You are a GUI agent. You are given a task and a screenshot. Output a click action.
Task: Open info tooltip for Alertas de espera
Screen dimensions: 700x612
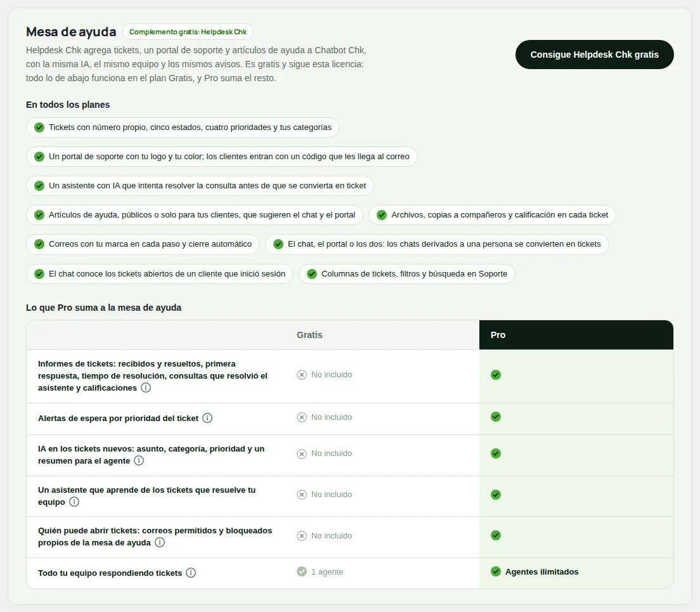coord(207,418)
